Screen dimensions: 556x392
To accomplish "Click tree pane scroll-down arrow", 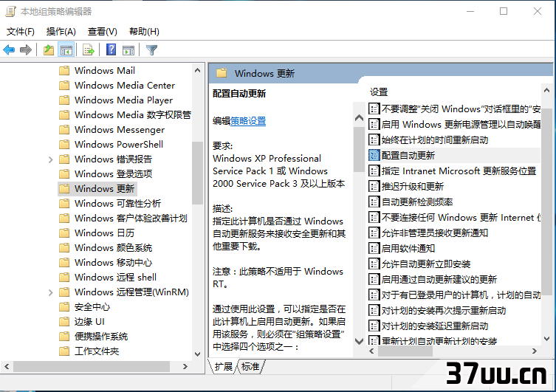I will pos(197,354).
